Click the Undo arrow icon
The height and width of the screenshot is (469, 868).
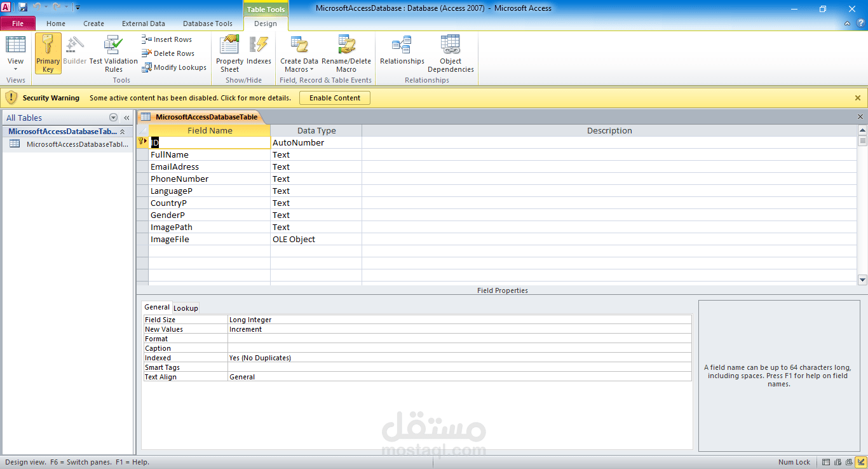coord(37,8)
